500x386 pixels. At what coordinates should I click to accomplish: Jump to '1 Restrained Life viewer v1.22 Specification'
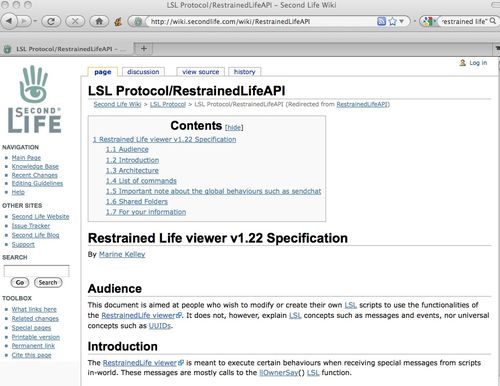click(165, 139)
